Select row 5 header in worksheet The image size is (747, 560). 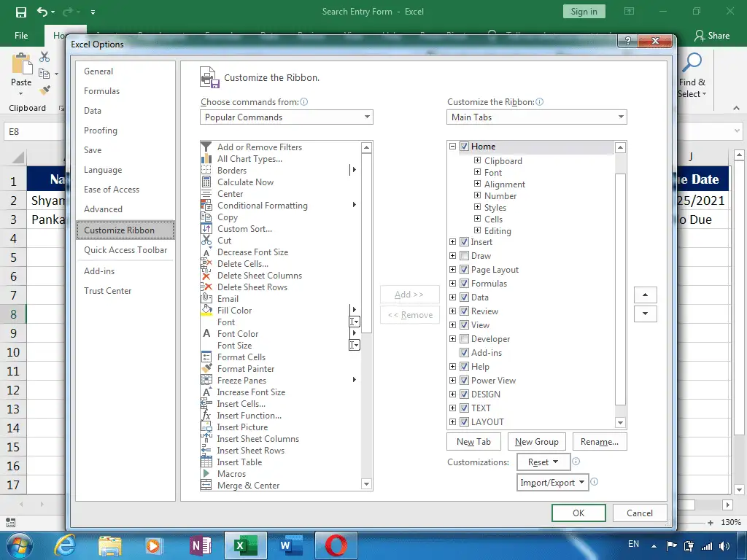click(x=13, y=257)
